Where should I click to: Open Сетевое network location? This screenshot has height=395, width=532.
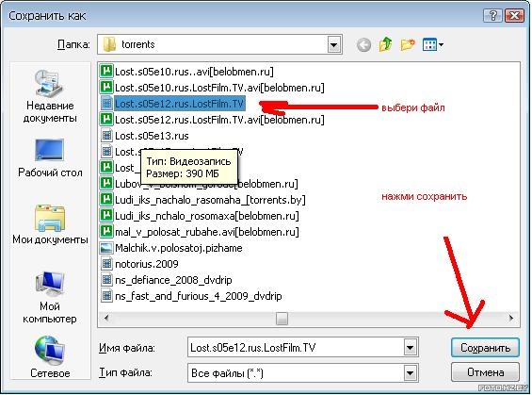coord(50,357)
